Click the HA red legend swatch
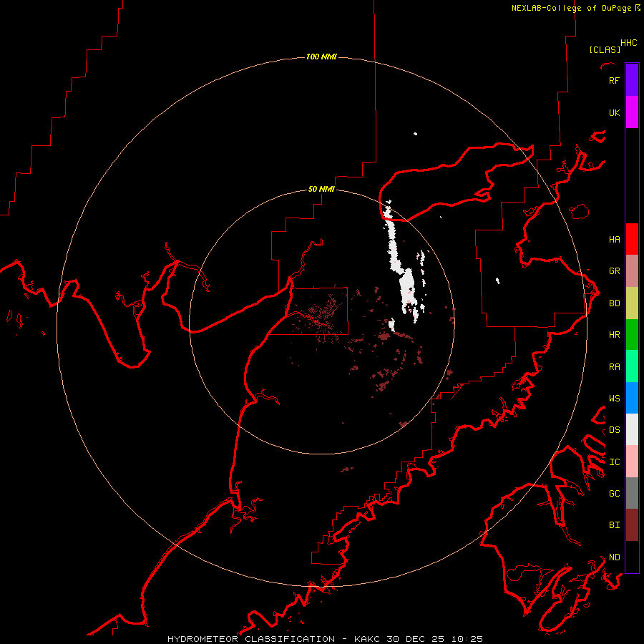 point(632,239)
